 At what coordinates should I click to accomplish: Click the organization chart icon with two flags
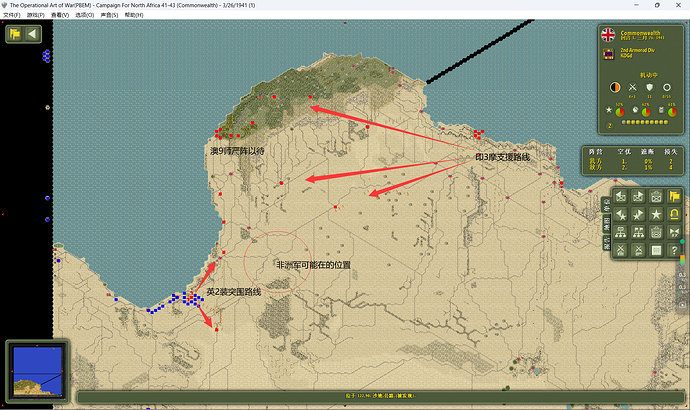point(638,232)
